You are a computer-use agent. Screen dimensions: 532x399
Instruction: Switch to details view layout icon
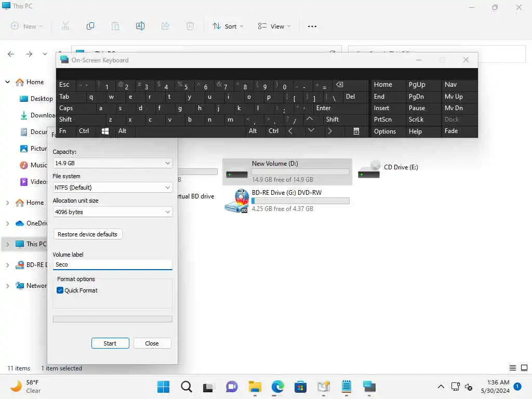513,368
